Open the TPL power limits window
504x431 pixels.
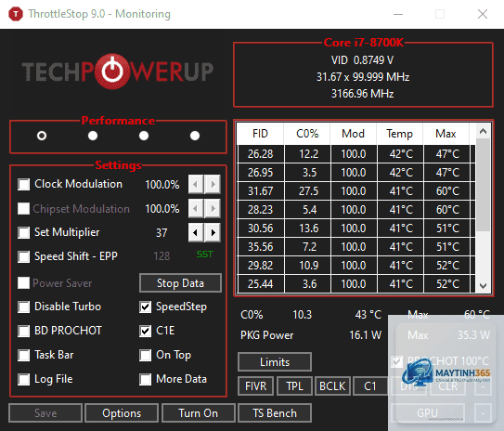[294, 386]
